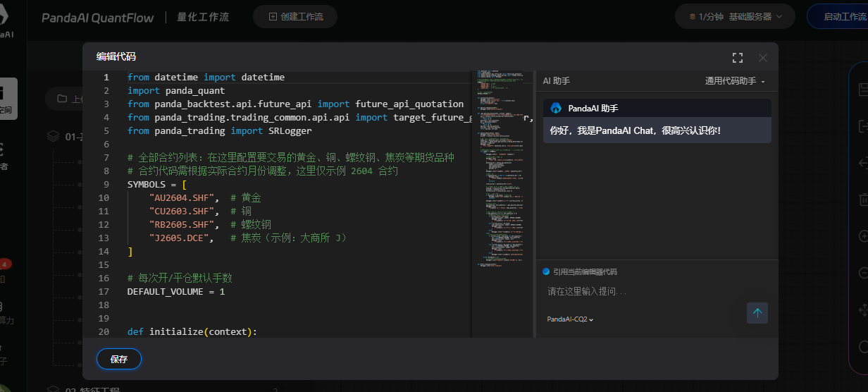
Task: Click the 'import panda_quant' code line
Action: click(176, 91)
